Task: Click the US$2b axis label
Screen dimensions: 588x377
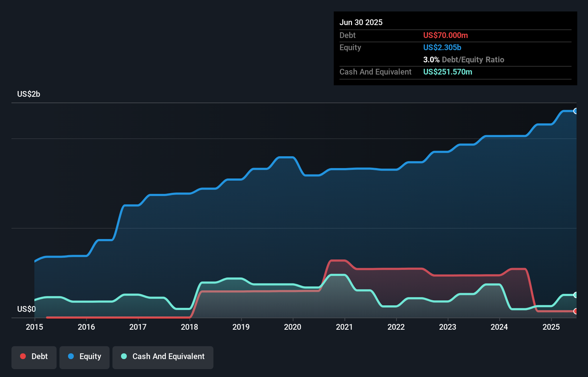Action: pos(29,94)
